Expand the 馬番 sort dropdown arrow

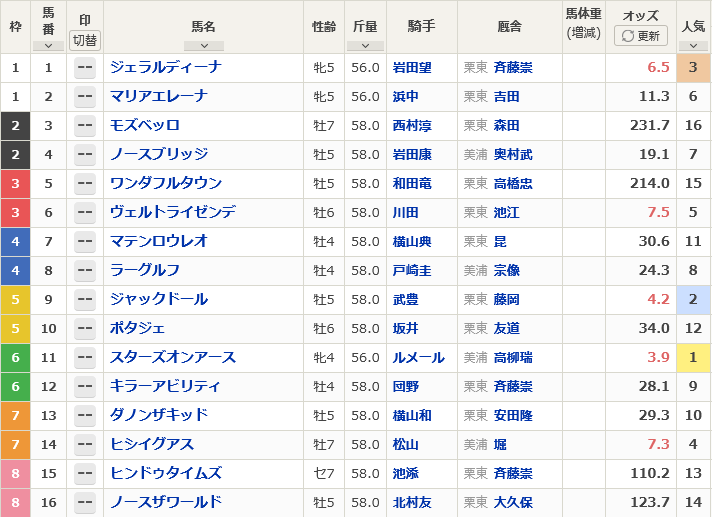pyautogui.click(x=48, y=46)
